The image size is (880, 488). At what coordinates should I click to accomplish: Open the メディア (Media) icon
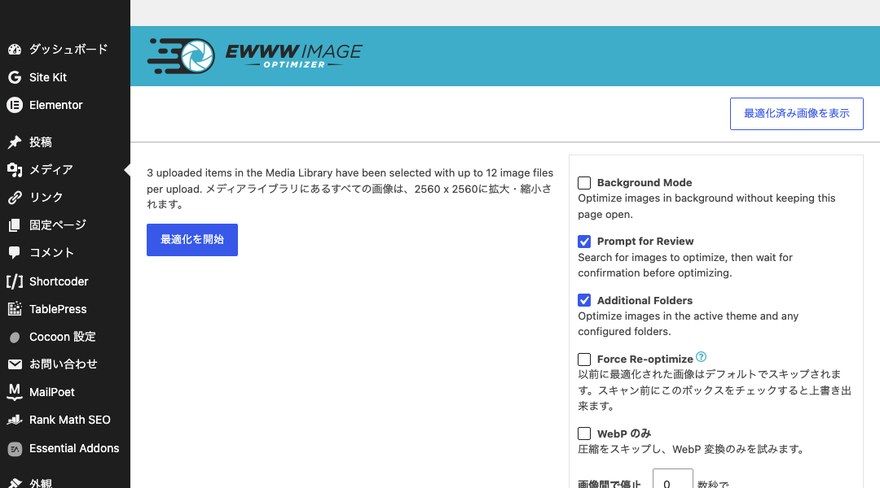[15, 169]
